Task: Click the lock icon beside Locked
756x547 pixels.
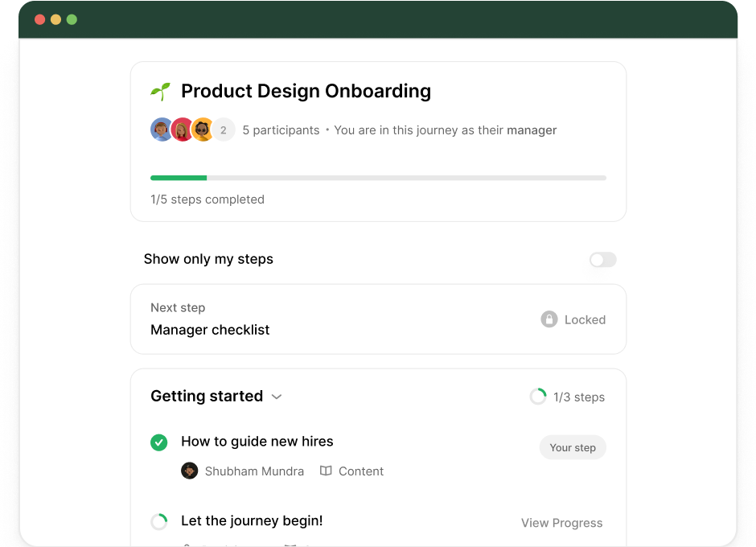Action: click(549, 319)
